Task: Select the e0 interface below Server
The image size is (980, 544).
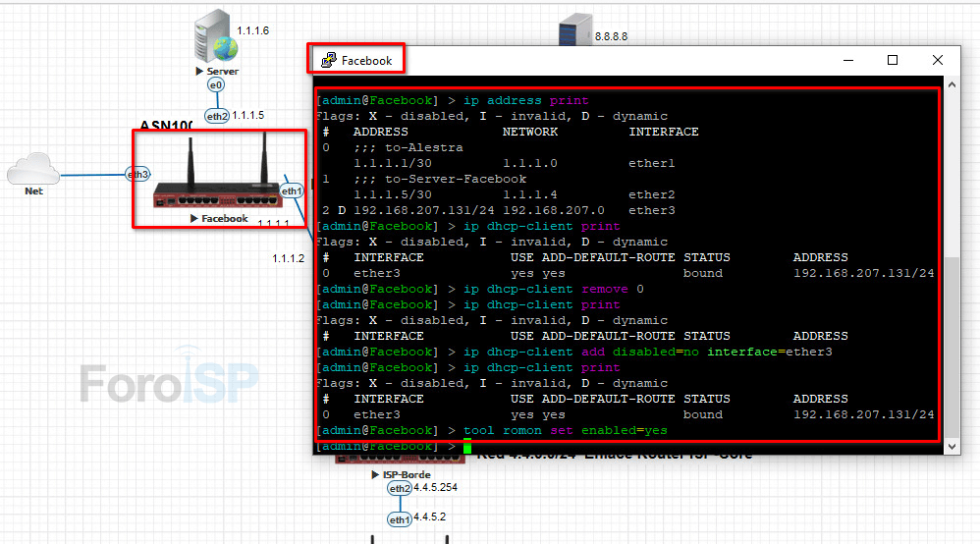Action: 216,85
